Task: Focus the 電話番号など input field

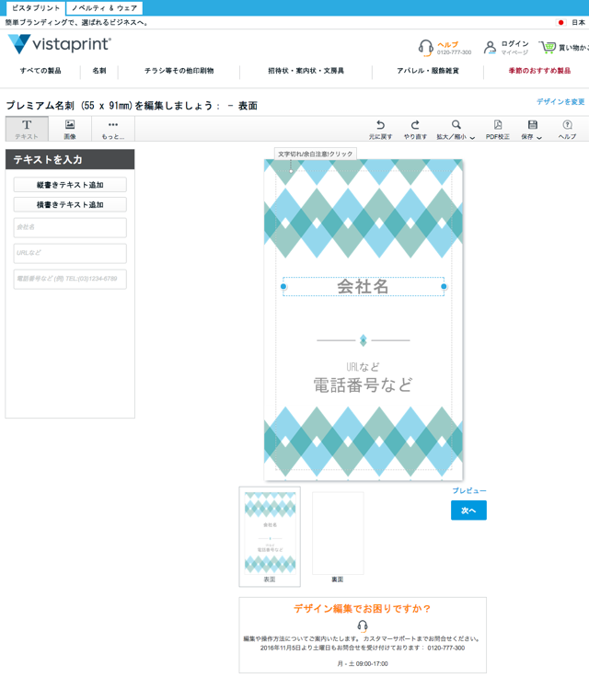Action: point(70,279)
